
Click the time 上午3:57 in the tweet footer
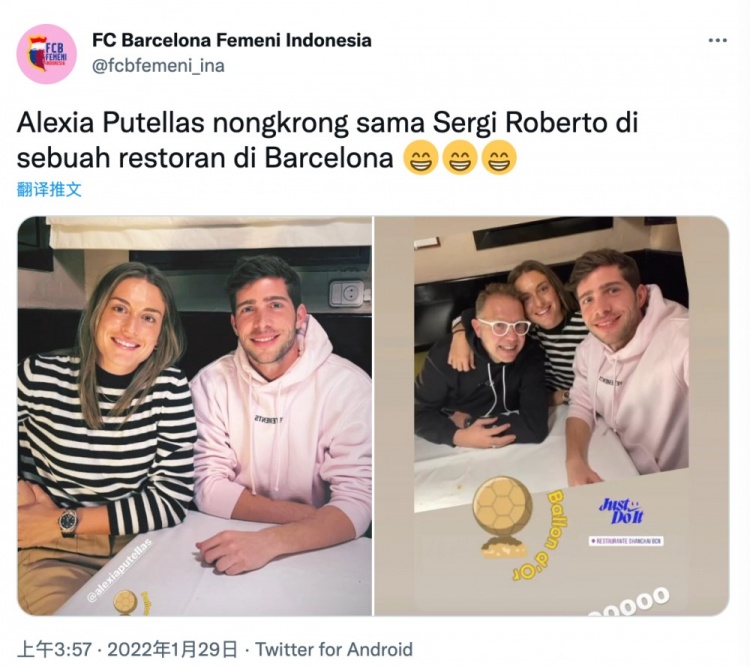click(x=54, y=649)
